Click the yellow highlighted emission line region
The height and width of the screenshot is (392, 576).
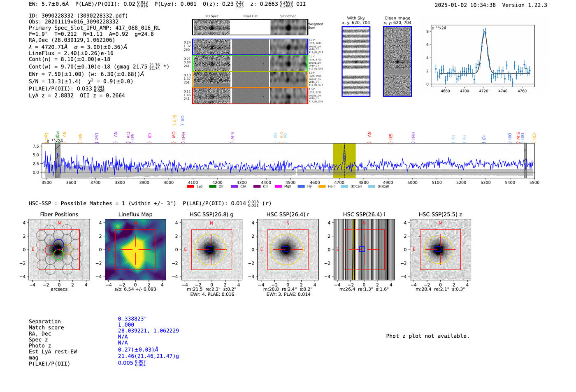click(344, 161)
